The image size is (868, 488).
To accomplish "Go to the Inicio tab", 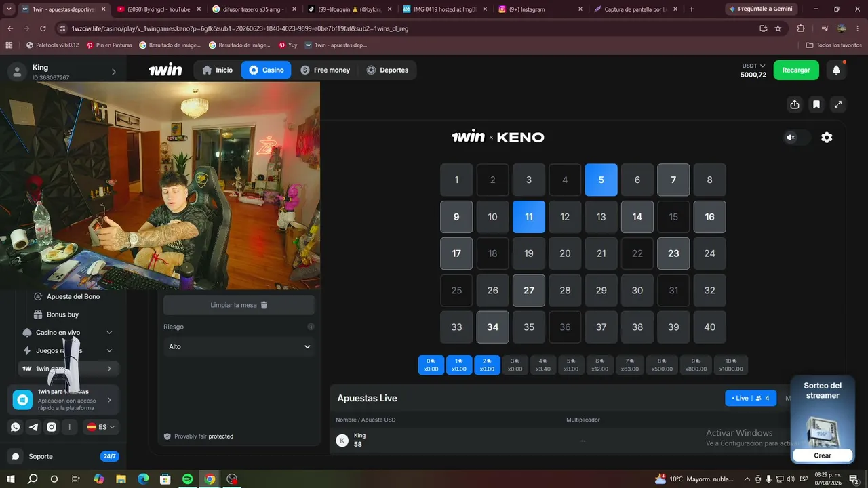I will point(217,70).
